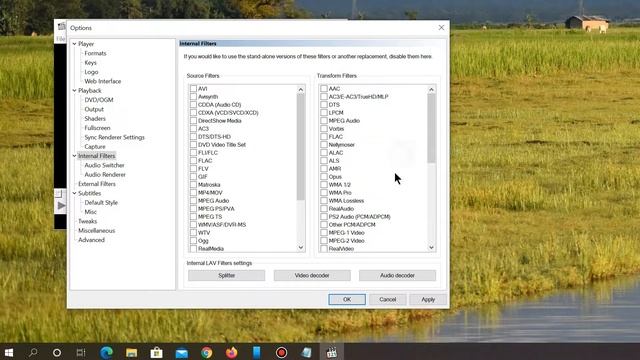Toggle Avisynth source filter checkbox
640x360 pixels.
[193, 97]
